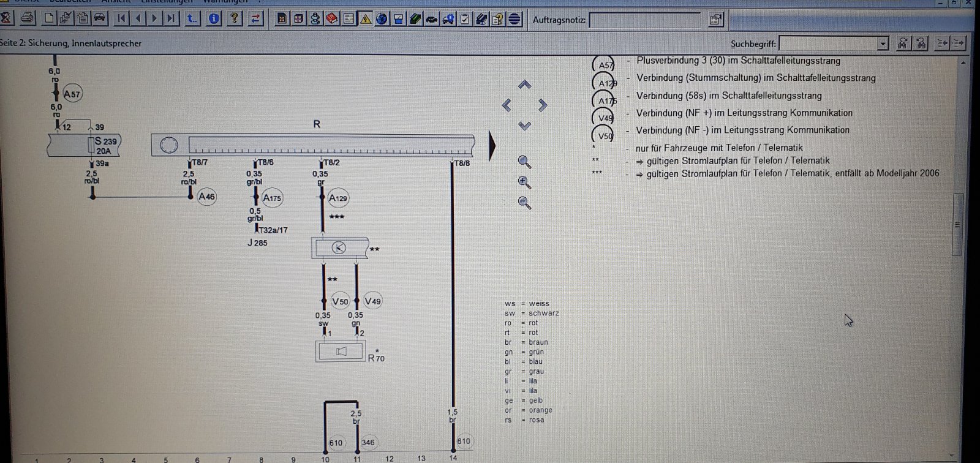Click the blank page document icon
The height and width of the screenshot is (463, 980).
pos(49,18)
